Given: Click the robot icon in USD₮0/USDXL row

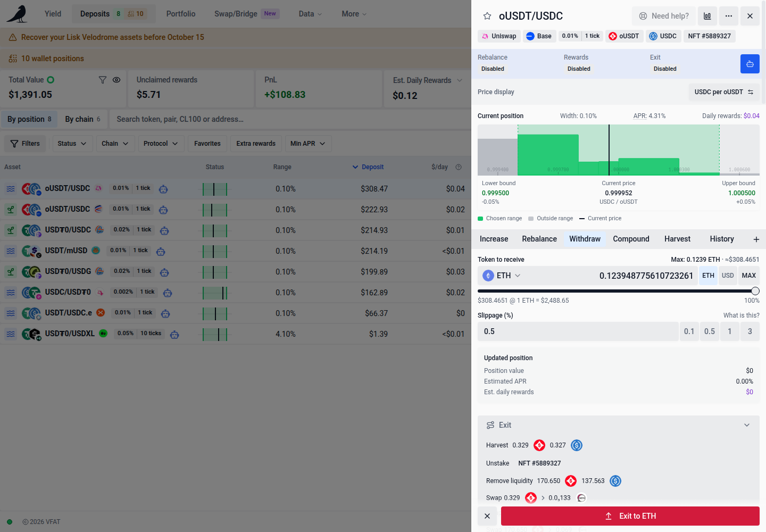Looking at the screenshot, I should (174, 334).
